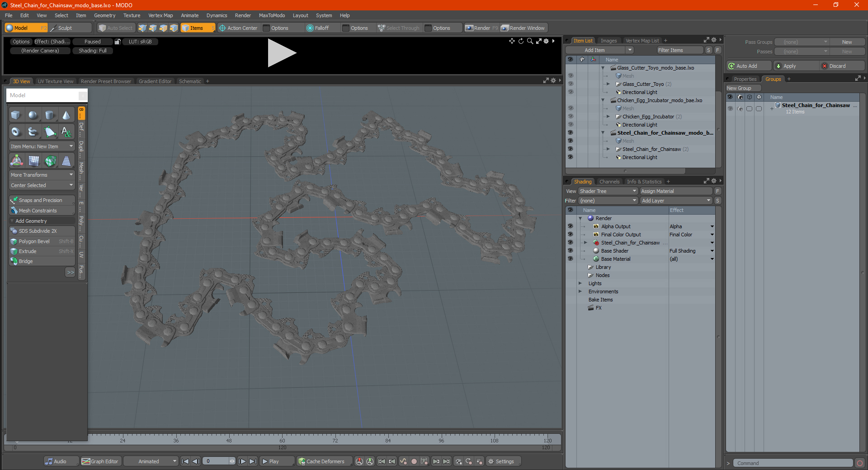This screenshot has width=868, height=470.
Task: Expand the Lights group in Shader Tree
Action: coord(580,283)
